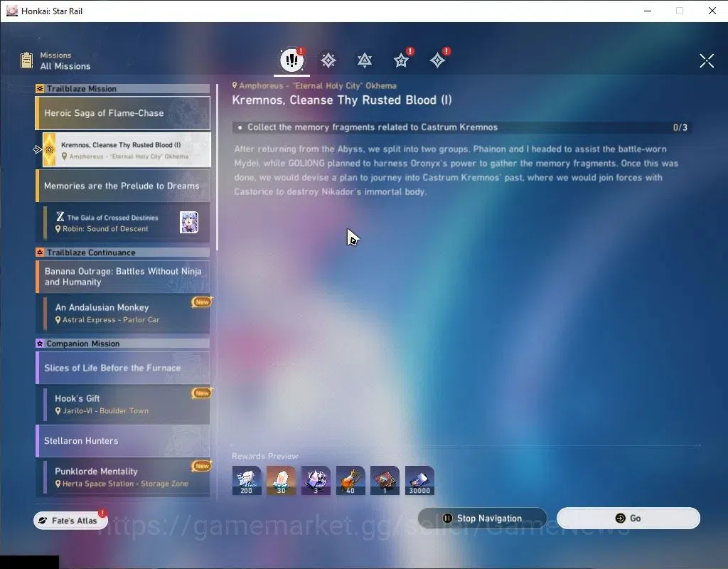The image size is (728, 569).
Task: Minimize the Honkai: Star Rail window
Action: click(x=648, y=11)
